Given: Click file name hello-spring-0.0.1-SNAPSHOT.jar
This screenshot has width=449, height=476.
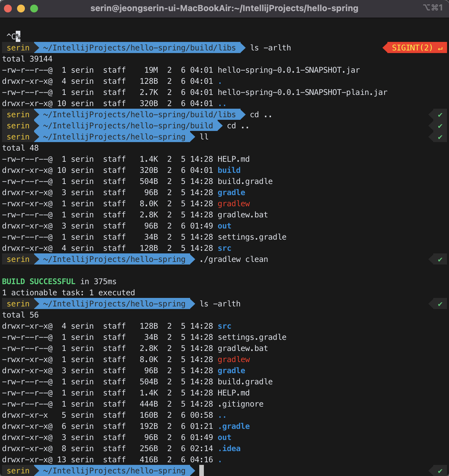Looking at the screenshot, I should pyautogui.click(x=289, y=70).
